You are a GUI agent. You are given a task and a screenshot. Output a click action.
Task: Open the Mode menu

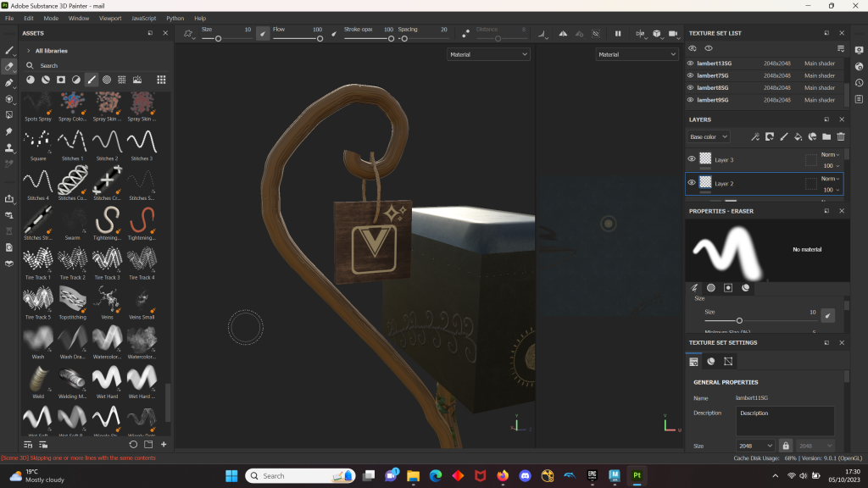click(51, 19)
